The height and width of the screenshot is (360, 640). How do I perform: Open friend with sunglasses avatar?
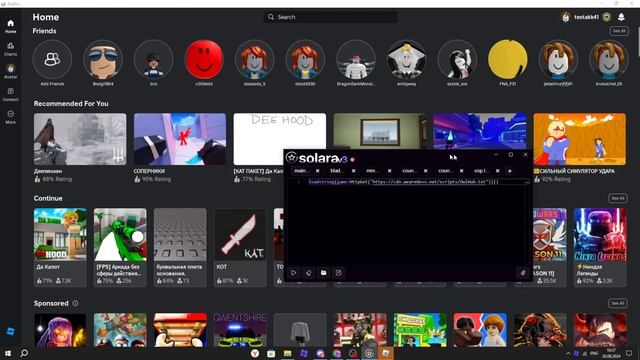(x=103, y=60)
